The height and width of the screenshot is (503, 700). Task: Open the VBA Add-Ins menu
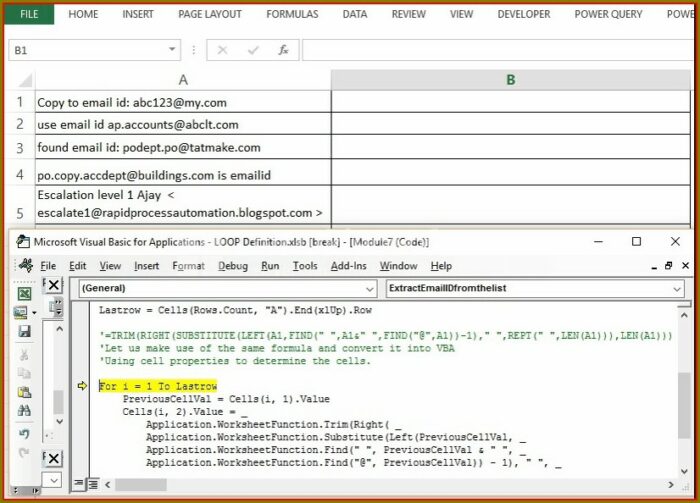(348, 266)
